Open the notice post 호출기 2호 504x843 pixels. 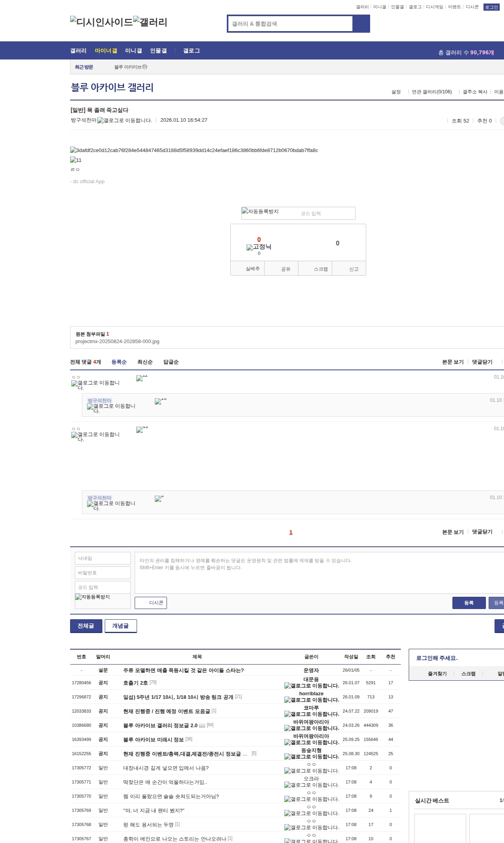(135, 683)
